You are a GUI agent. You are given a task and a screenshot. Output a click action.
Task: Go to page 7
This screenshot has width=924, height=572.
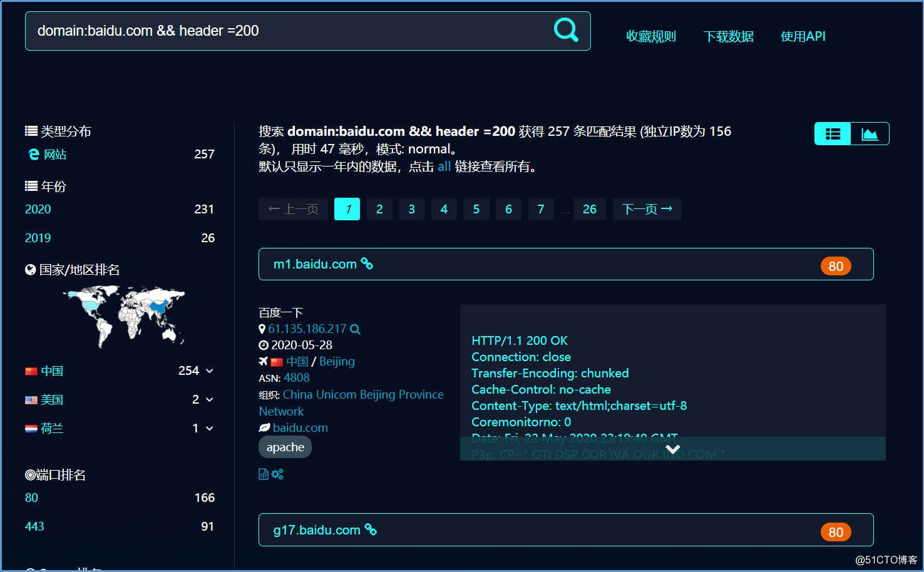(x=541, y=209)
